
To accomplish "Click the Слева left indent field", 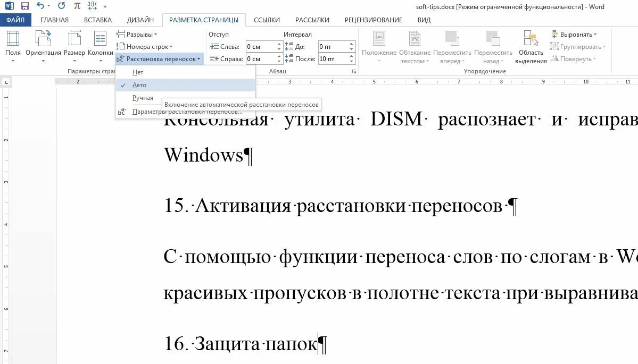I will tap(261, 47).
